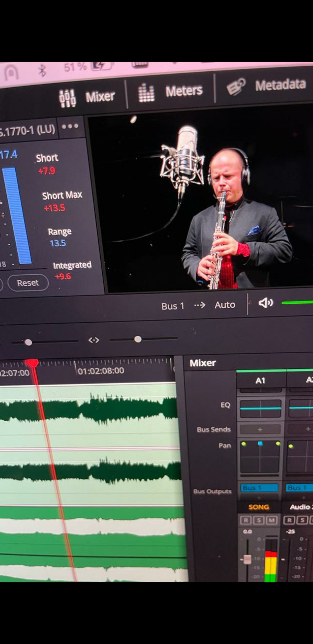The image size is (313, 644).
Task: Mute (M) the SONG track
Action: point(272,520)
